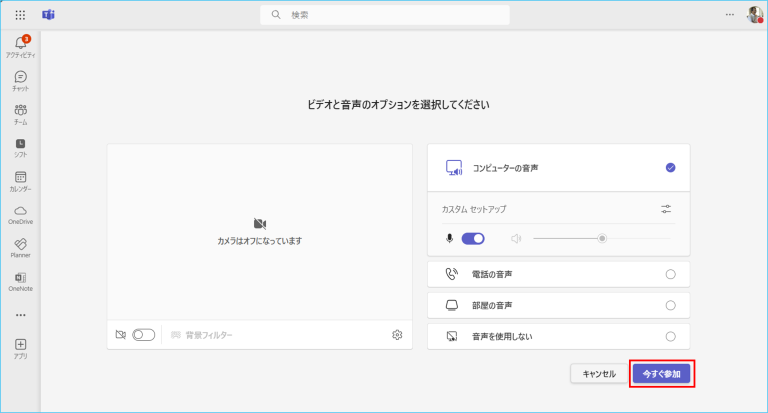Screen dimensions: 768x413
Task: Open OneNote from the sidebar
Action: (20, 281)
